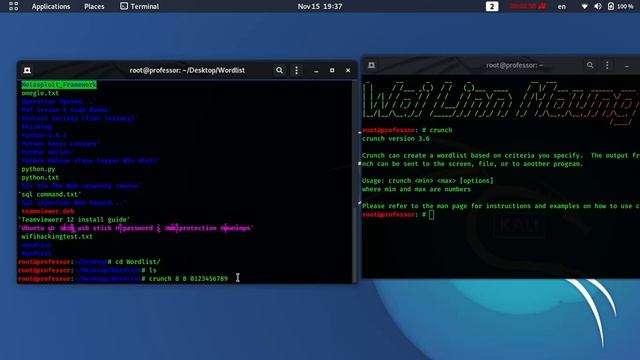Select workspace indicator number 2
Screen dimensions: 640x360
492,7
